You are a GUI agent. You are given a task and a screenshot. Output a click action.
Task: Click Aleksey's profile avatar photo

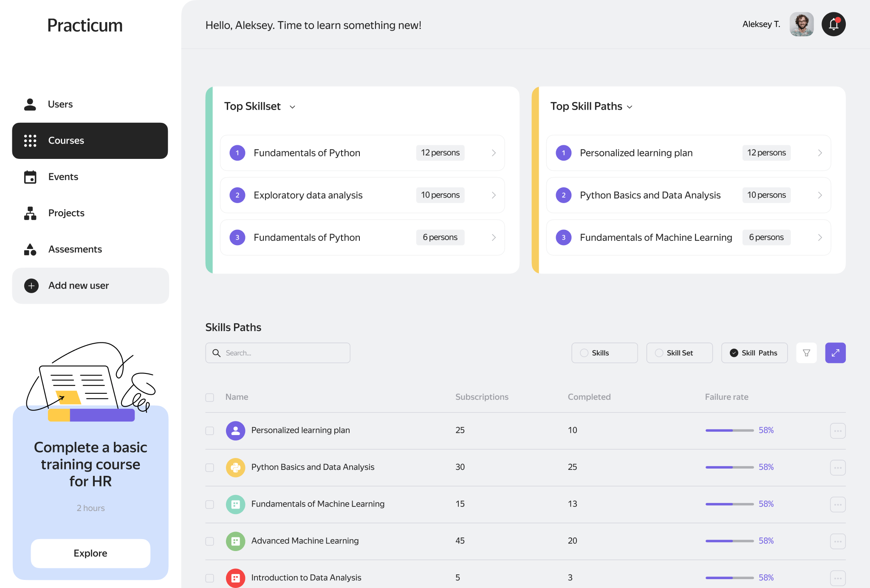(x=801, y=25)
